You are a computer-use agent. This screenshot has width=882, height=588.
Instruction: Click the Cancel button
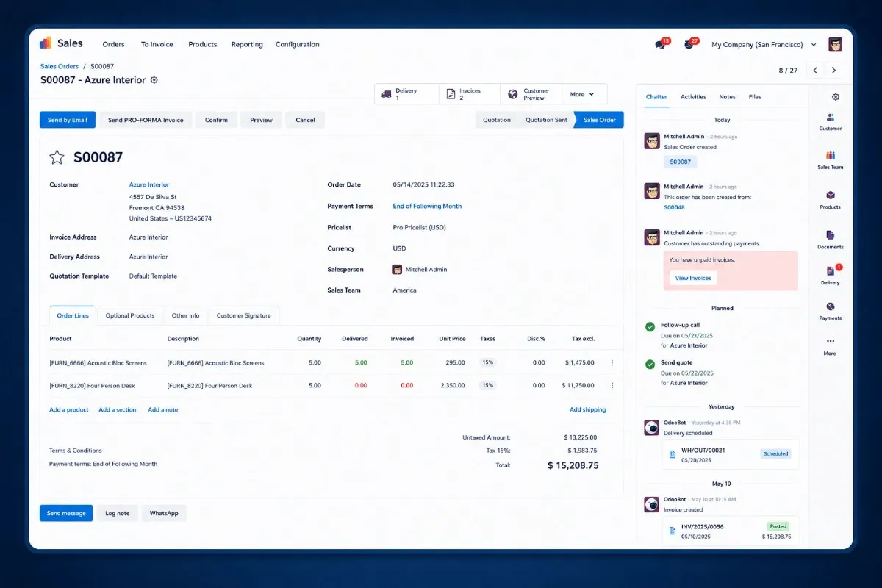305,120
